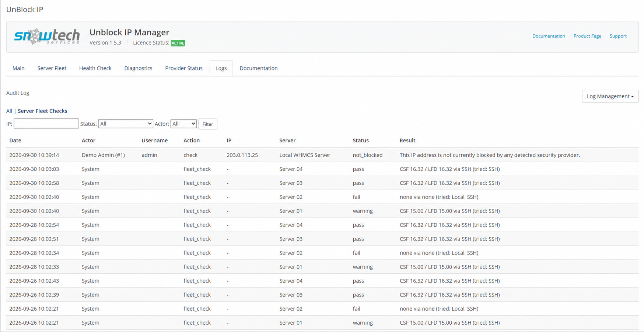This screenshot has width=644, height=332.
Task: Apply filters with the Filter button
Action: 208,124
